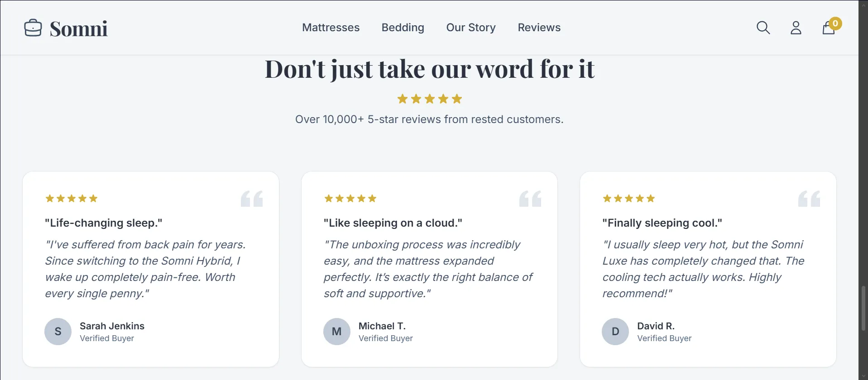The width and height of the screenshot is (868, 380).
Task: Open the user account icon
Action: tap(796, 28)
